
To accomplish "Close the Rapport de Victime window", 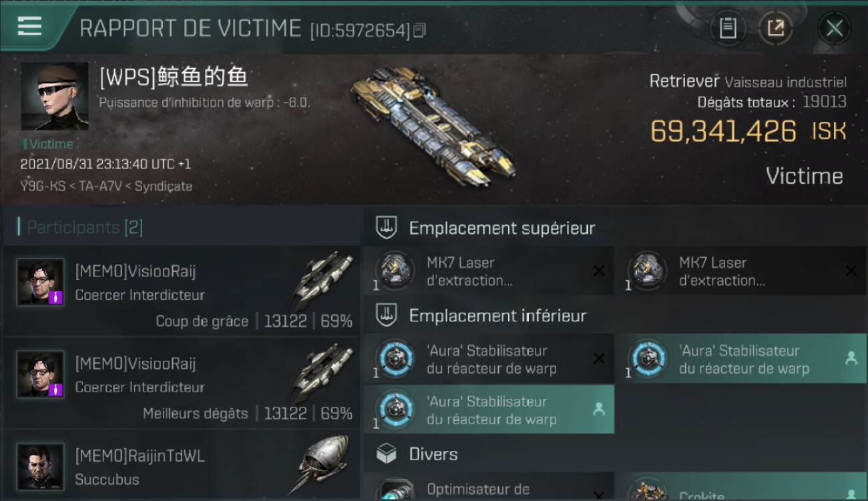I will [834, 28].
